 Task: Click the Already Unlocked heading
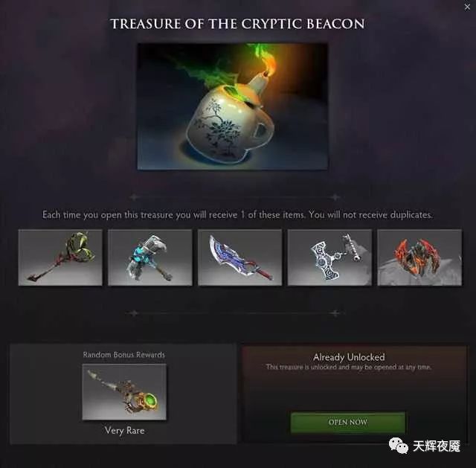click(349, 357)
